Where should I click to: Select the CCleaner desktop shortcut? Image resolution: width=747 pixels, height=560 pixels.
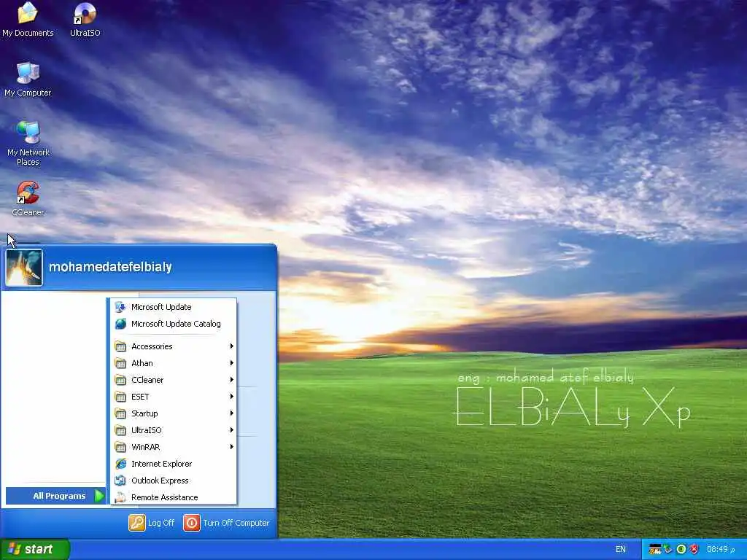28,198
